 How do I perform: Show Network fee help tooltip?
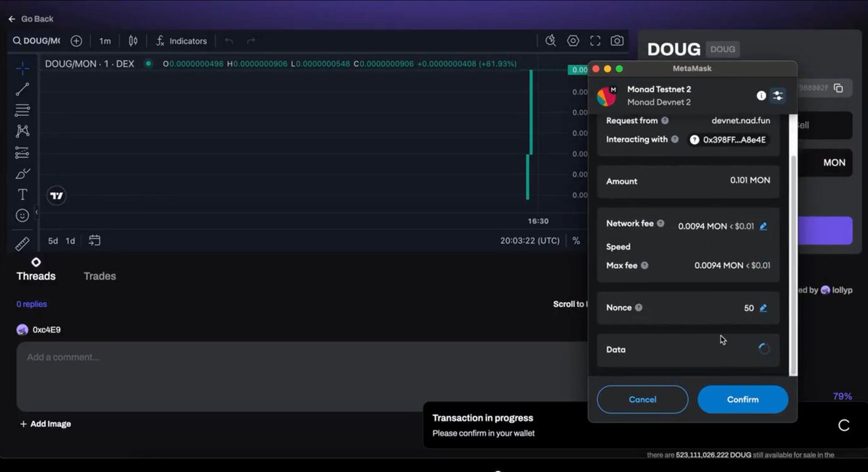(x=660, y=224)
